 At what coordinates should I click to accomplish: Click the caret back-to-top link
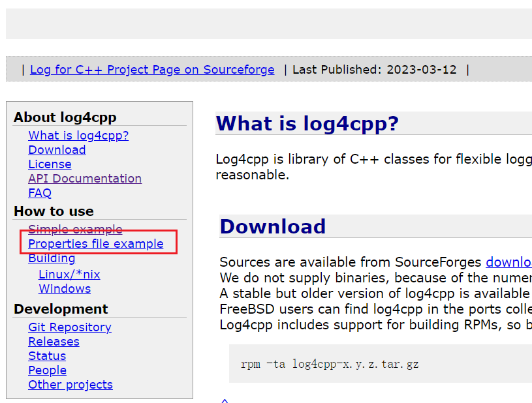[225, 400]
